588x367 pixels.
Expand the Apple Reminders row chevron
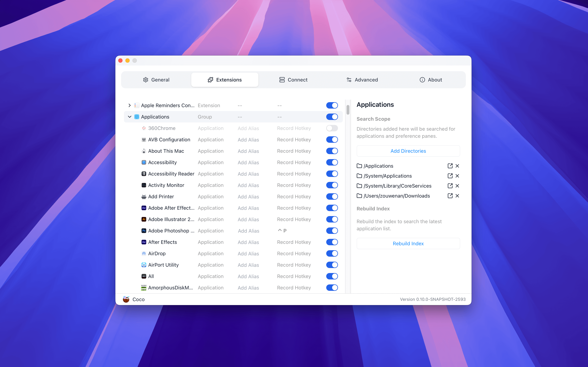[x=129, y=105]
